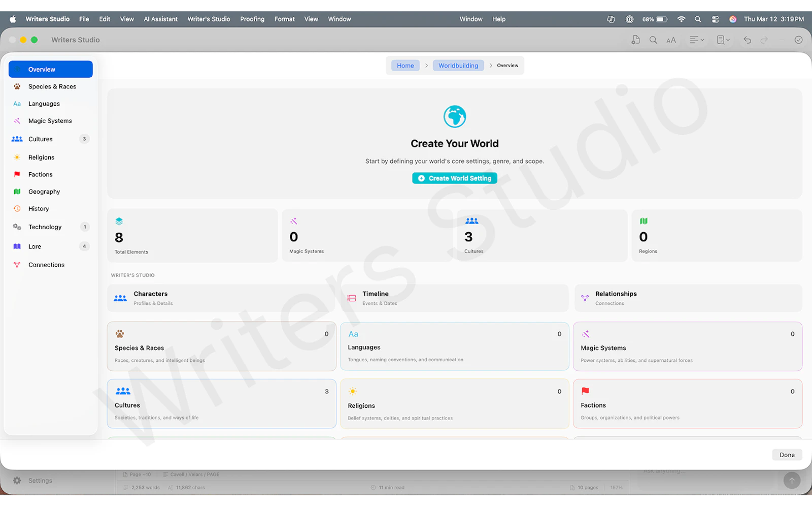Open the Help menu
The width and height of the screenshot is (812, 508).
tap(499, 19)
